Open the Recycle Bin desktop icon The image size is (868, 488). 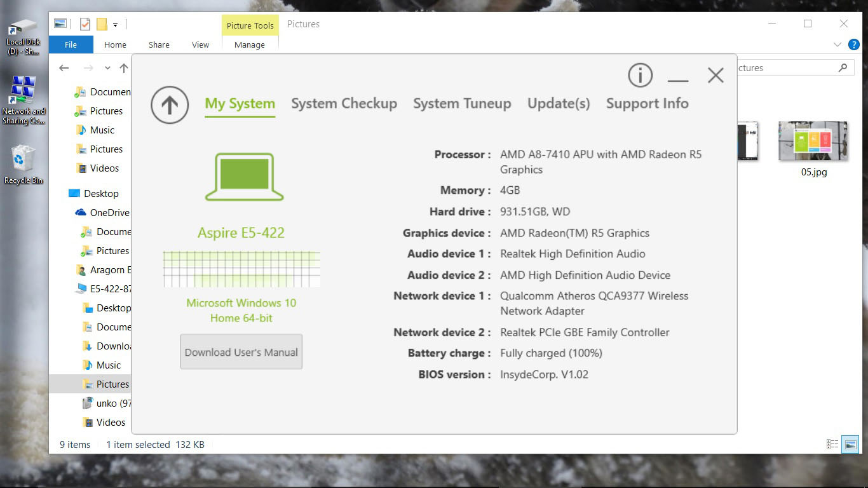[x=24, y=165]
